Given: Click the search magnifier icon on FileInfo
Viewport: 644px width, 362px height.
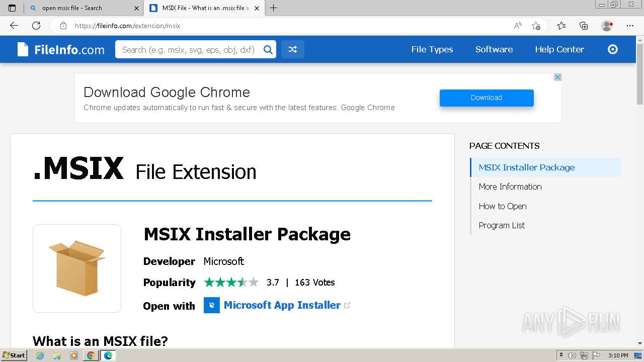Looking at the screenshot, I should (x=268, y=49).
